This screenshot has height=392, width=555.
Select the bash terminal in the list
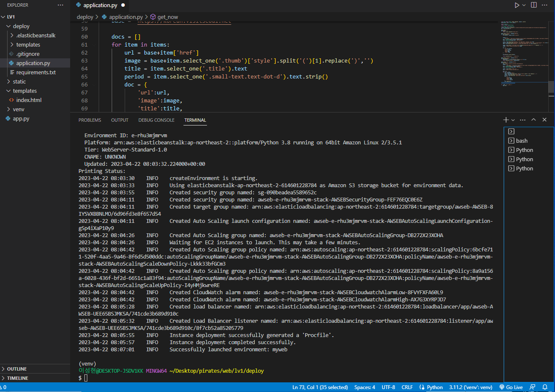[529, 141]
